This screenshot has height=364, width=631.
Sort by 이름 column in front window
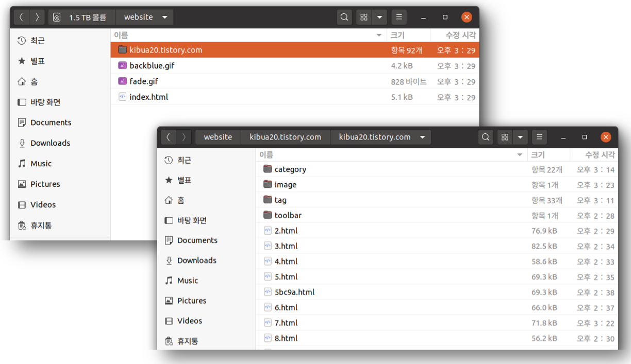[391, 154]
